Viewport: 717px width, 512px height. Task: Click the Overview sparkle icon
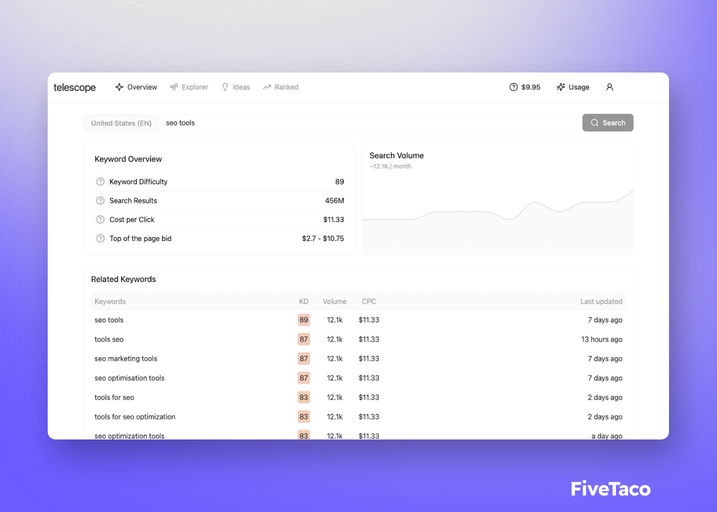(119, 87)
